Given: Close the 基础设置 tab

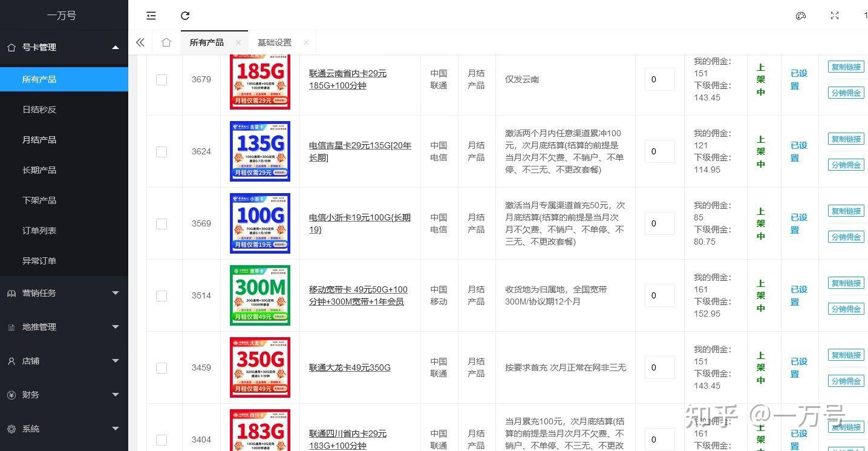Looking at the screenshot, I should point(306,42).
